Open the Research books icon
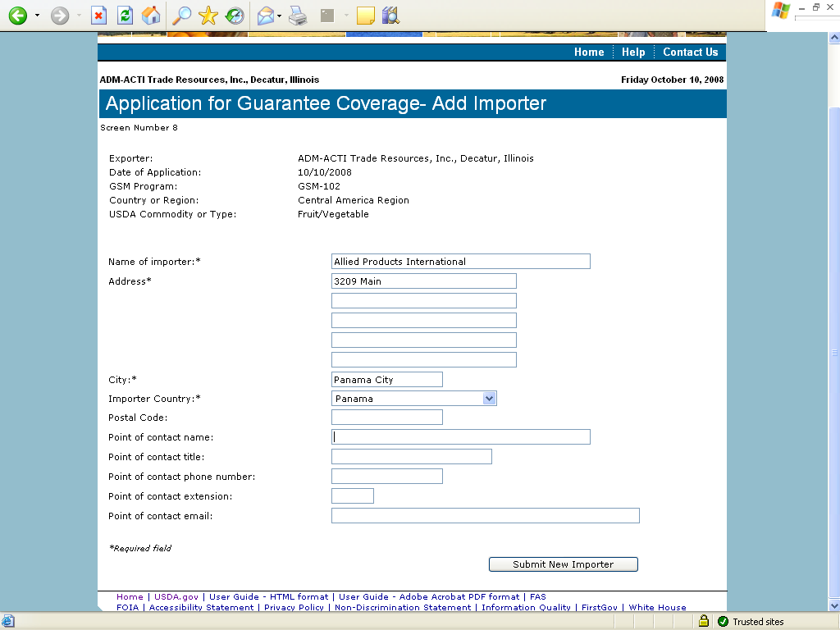Image resolution: width=840 pixels, height=630 pixels. (x=391, y=16)
